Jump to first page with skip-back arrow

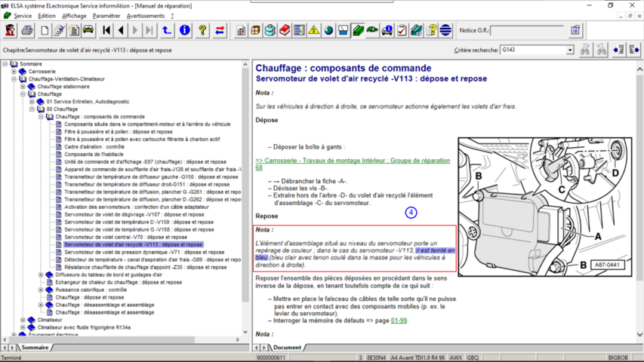[106, 30]
